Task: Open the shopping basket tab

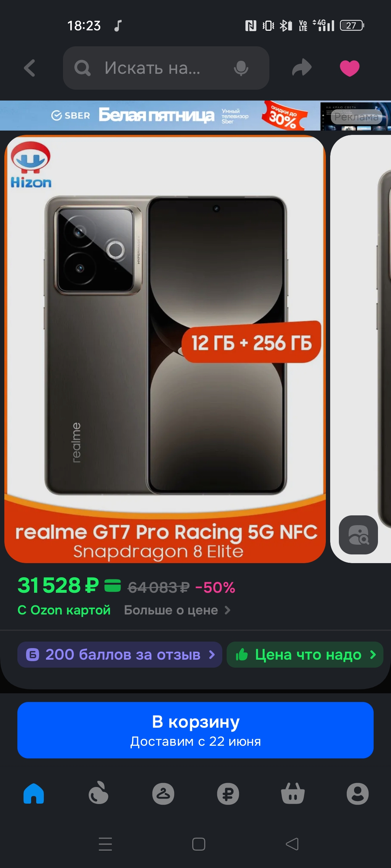Action: point(293,793)
